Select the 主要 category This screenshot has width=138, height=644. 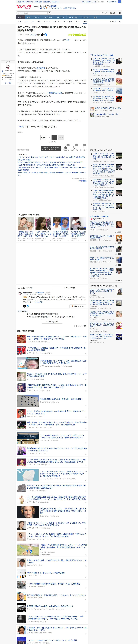20,22
